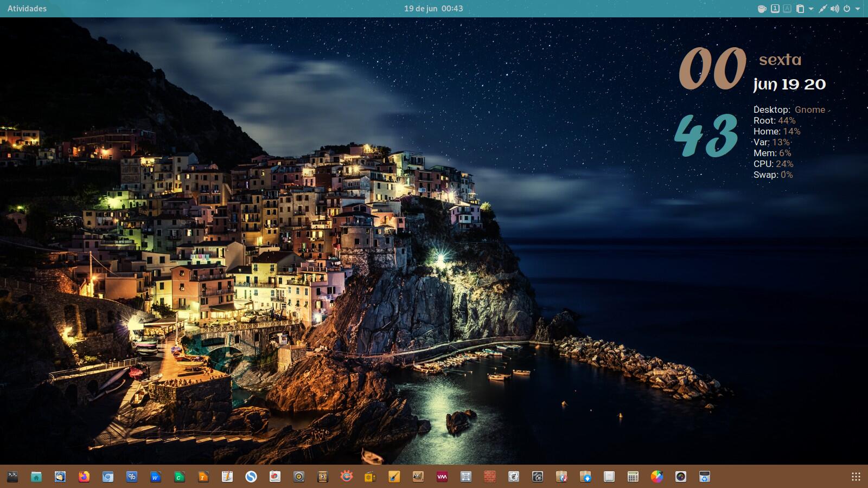Launch Firefox browser from the dock
The height and width of the screenshot is (488, 868).
(84, 477)
